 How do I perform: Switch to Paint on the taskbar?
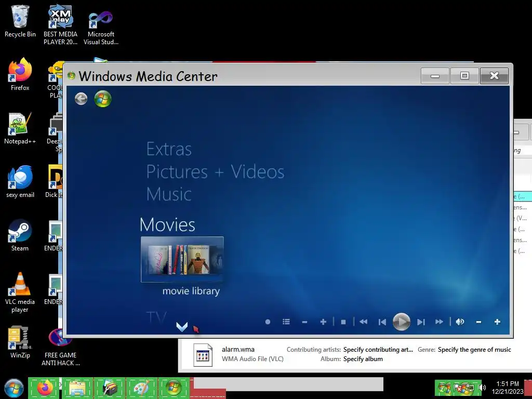tap(141, 388)
